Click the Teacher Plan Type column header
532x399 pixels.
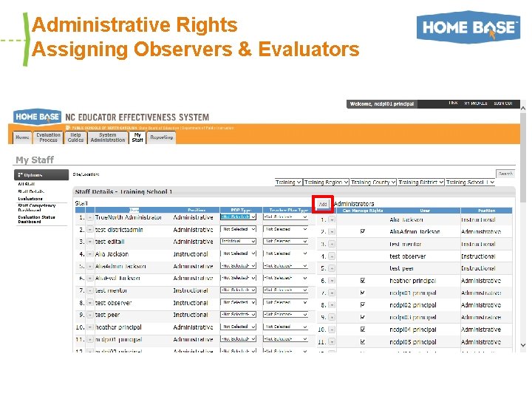click(288, 210)
